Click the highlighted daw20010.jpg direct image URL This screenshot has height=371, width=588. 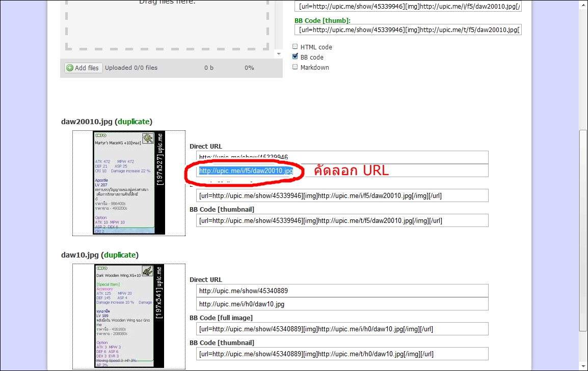[246, 170]
